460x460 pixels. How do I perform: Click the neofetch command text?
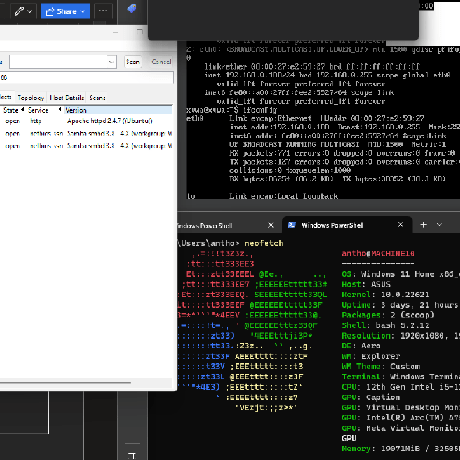264,243
